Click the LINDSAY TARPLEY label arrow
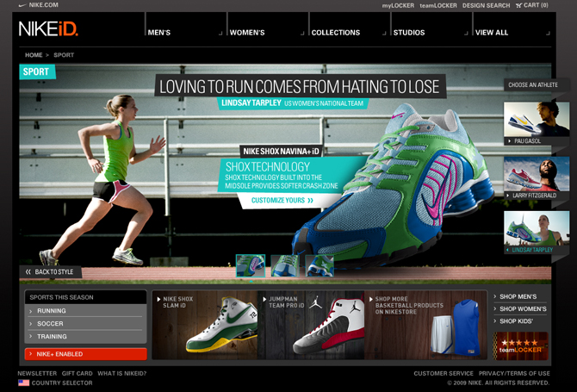577x392 pixels. [x=508, y=250]
